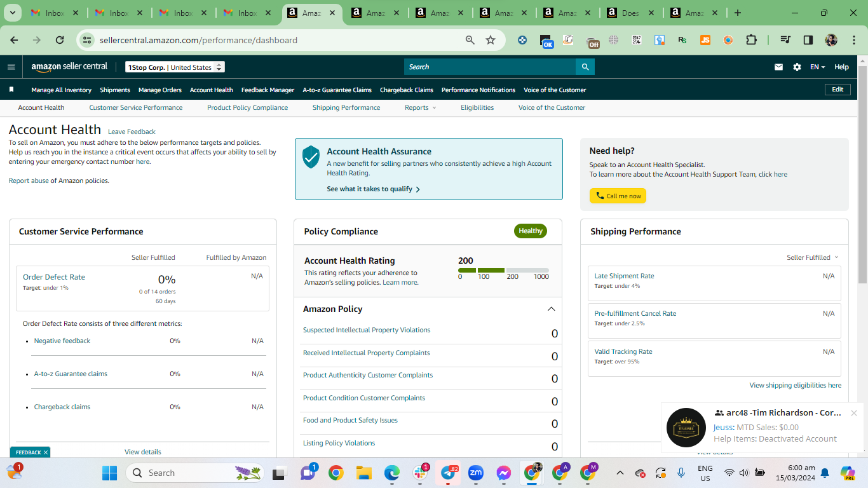
Task: Click the Amazon Seller Central logo
Action: point(69,67)
